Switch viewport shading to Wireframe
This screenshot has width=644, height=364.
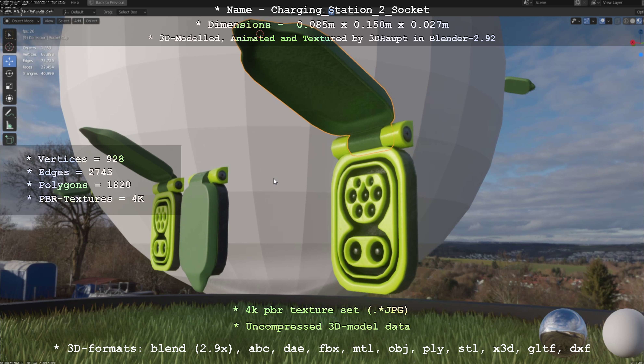(x=626, y=21)
